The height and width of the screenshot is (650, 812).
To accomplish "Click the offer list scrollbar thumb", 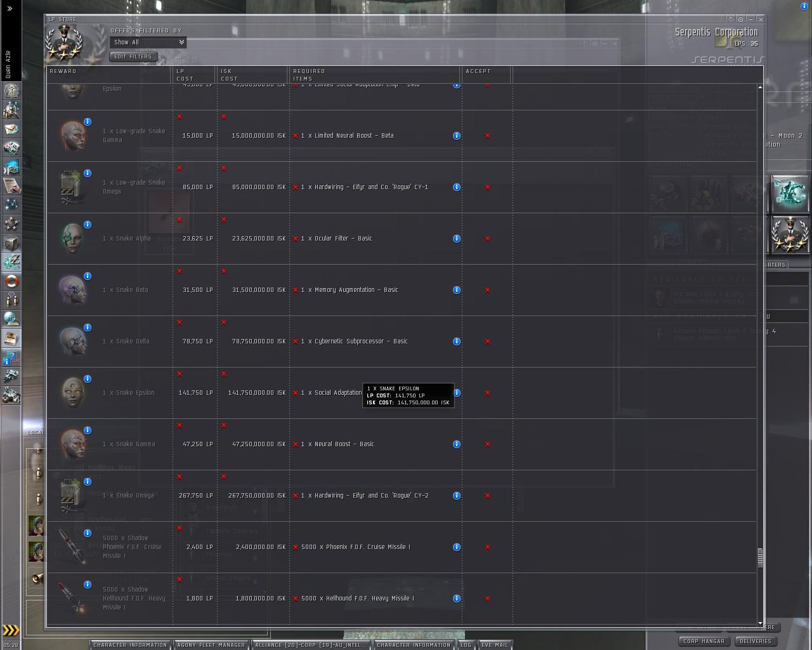I will pos(760,558).
